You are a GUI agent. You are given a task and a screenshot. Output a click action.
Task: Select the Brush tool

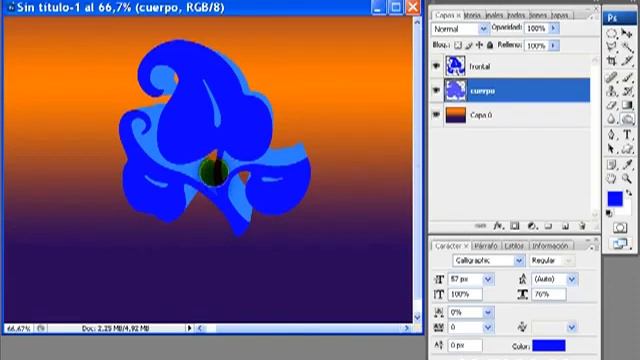coord(627,78)
